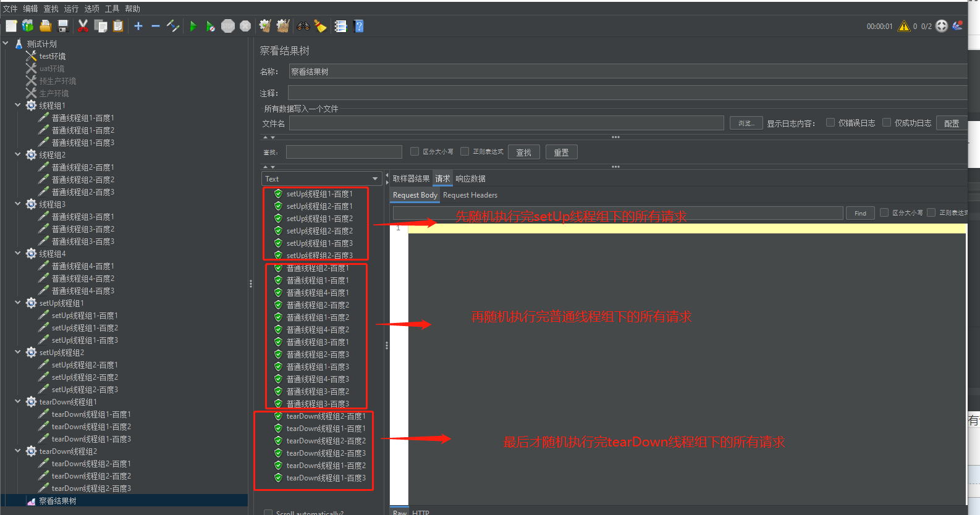Click the Search binoculars icon

(x=303, y=26)
